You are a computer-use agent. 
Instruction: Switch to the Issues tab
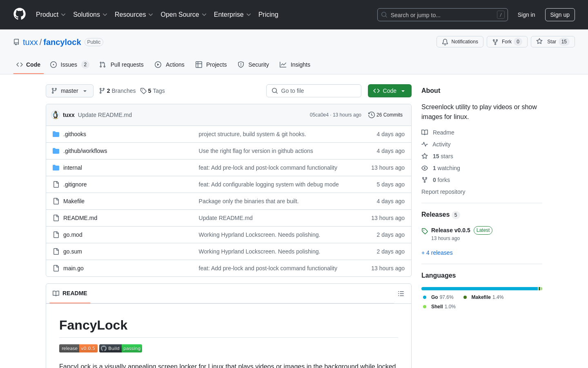click(69, 65)
